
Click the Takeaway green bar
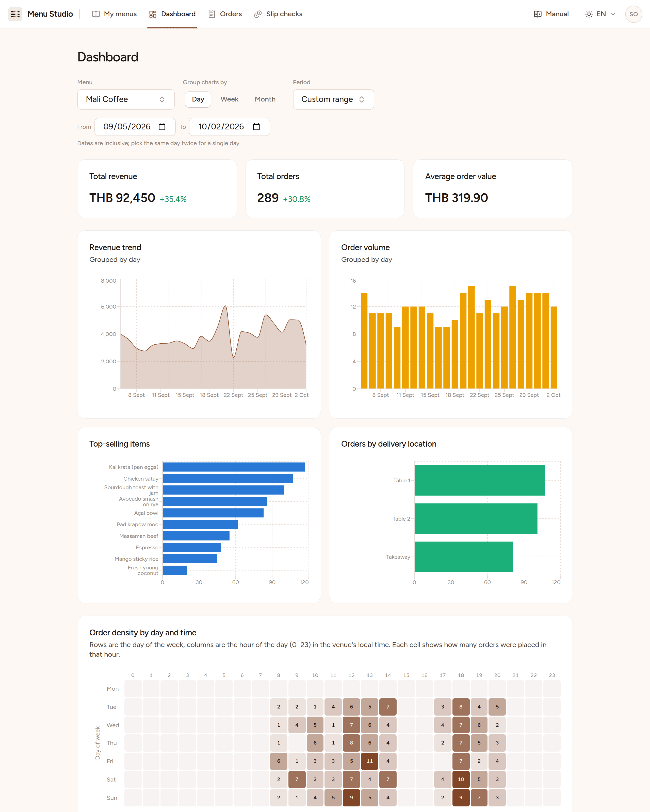(x=464, y=557)
